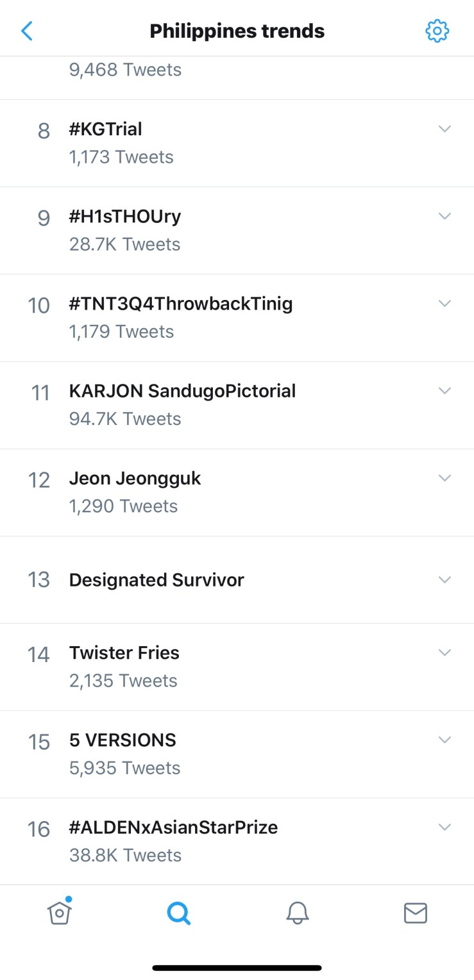Tap the Philippines trends header title
This screenshot has width=474, height=980.
pos(237,31)
